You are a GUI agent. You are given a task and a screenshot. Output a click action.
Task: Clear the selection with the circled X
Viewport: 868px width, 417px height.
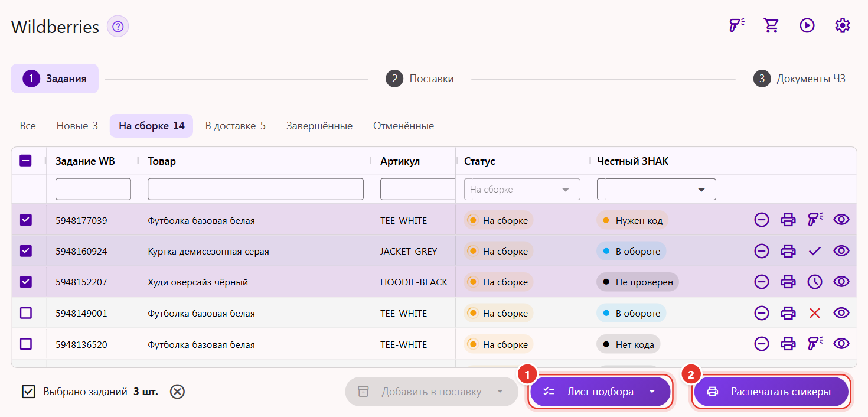coord(178,392)
